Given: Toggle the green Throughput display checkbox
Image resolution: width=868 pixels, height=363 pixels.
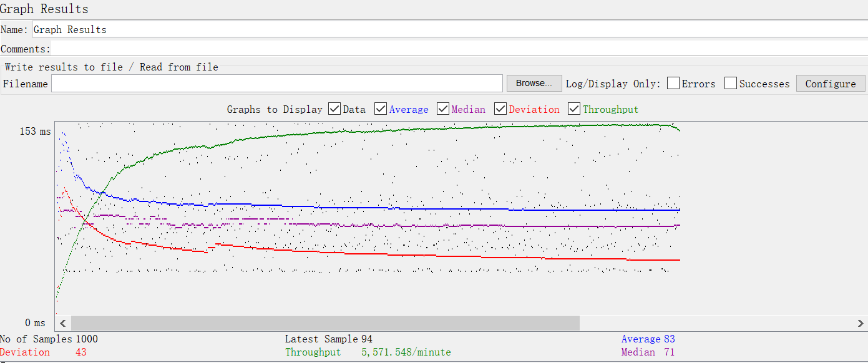Looking at the screenshot, I should point(574,109).
